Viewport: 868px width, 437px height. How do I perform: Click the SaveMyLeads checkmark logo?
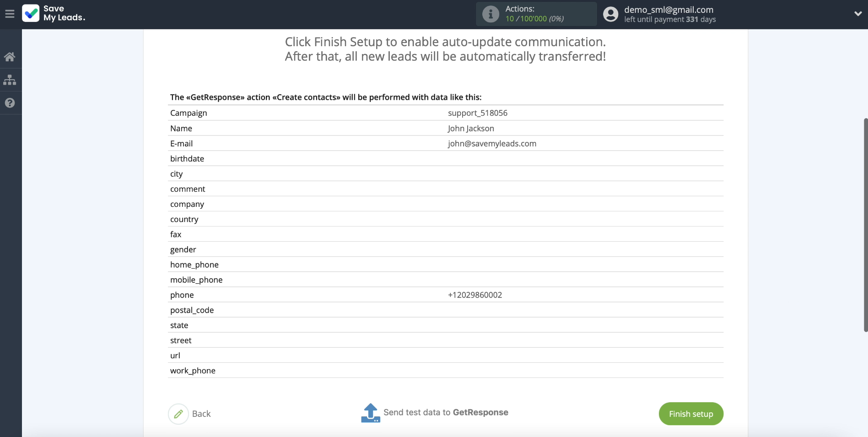[x=31, y=13]
